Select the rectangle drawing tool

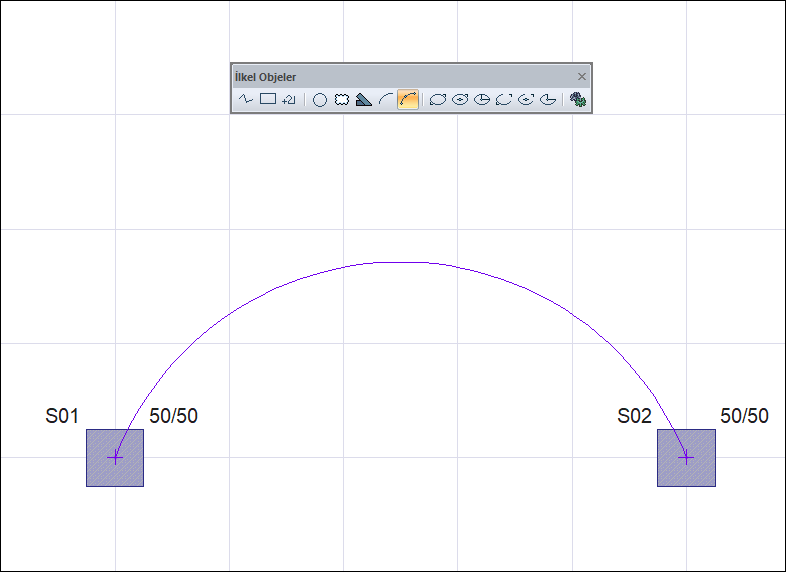click(268, 99)
